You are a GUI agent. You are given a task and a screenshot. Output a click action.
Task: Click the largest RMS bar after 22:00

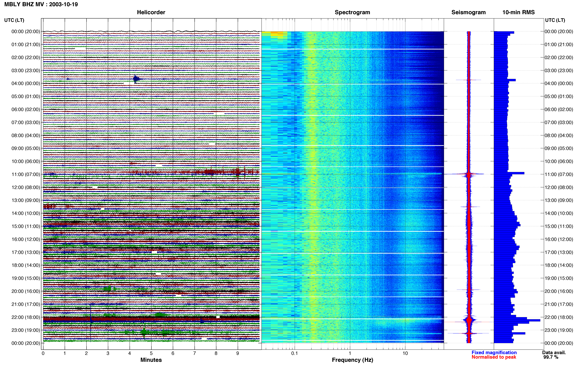point(517,320)
